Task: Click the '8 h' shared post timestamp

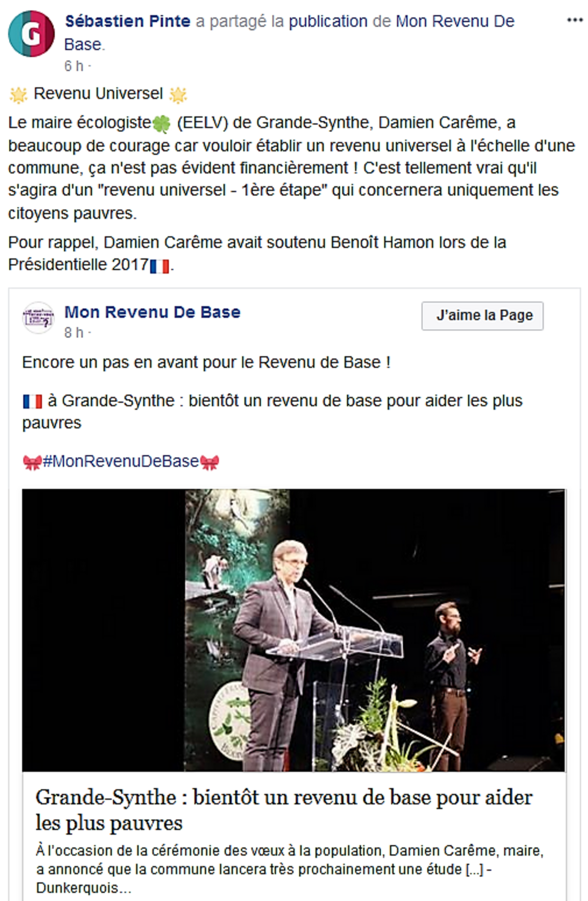Action: pyautogui.click(x=74, y=333)
